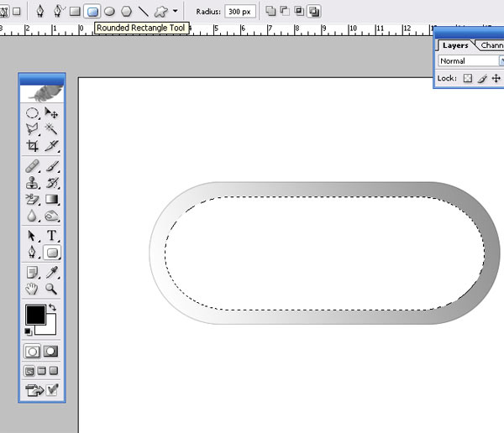Select the History Brush tool
Screen dimensions: 504x433
pos(51,183)
